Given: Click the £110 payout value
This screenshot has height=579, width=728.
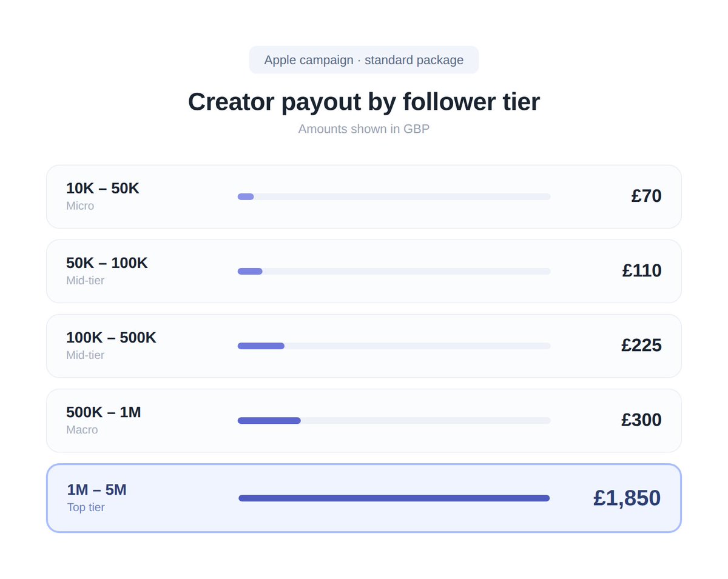Looking at the screenshot, I should (642, 270).
